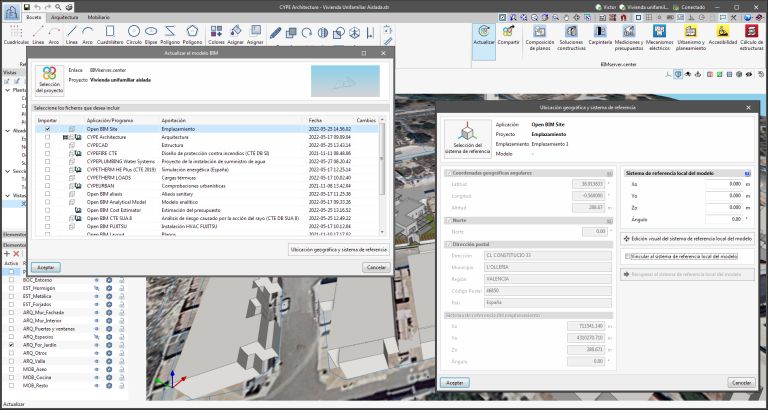Viewport: 768px width, 410px height.
Task: Click Edición visual del sistema de referencia
Action: (687, 239)
